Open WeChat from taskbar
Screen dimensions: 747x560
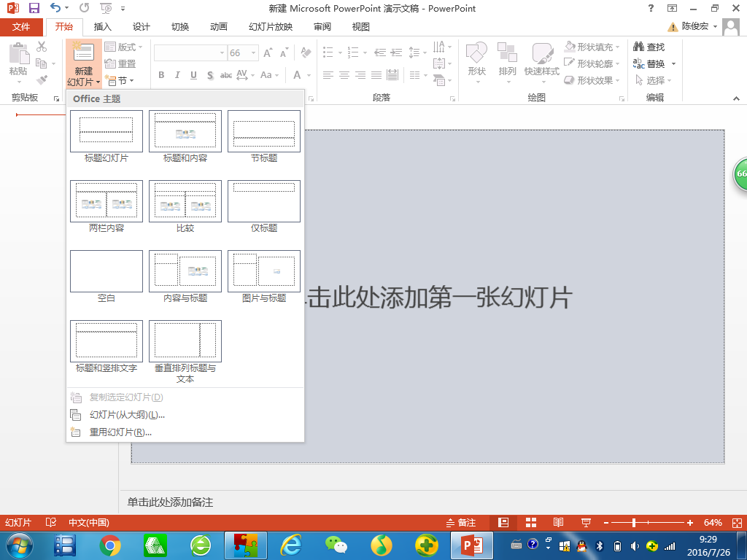coord(336,545)
